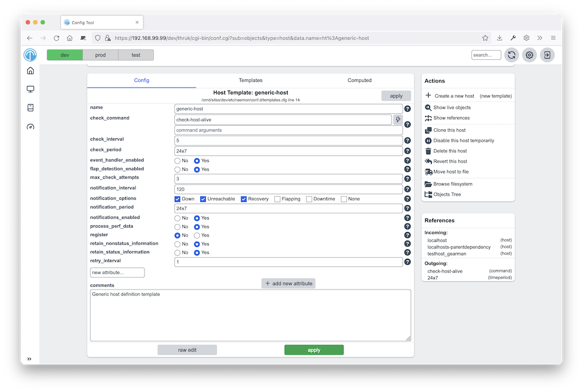Set process_perf_data to No
The image size is (583, 392).
(x=178, y=227)
